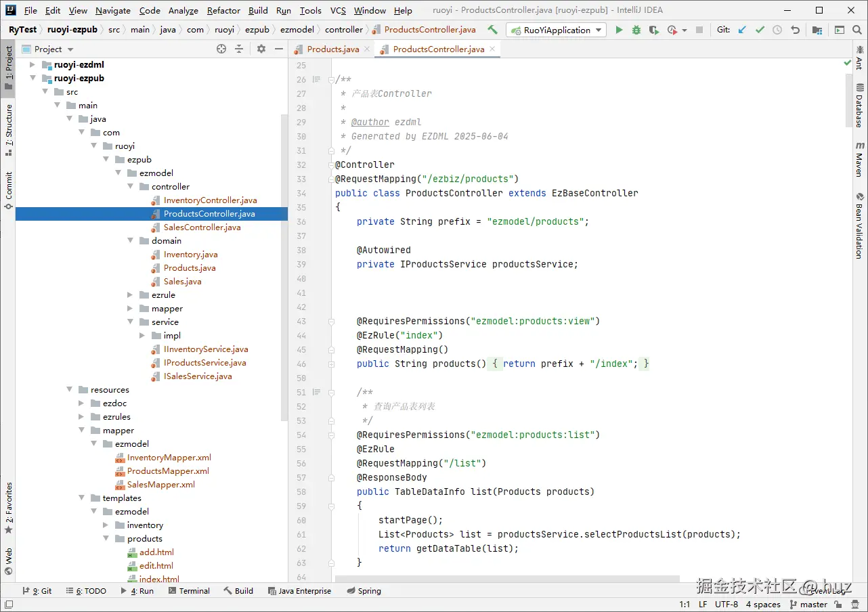Collapse the controller folder in project tree
Image resolution: width=868 pixels, height=612 pixels.
point(131,187)
